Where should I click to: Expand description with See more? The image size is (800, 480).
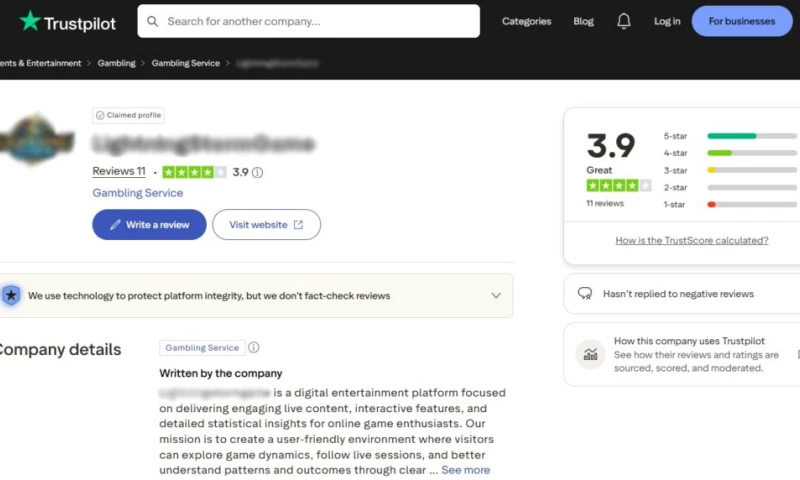tap(465, 470)
